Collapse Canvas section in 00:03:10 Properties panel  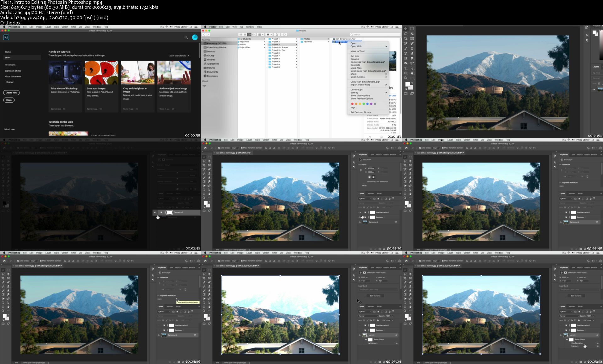click(359, 164)
